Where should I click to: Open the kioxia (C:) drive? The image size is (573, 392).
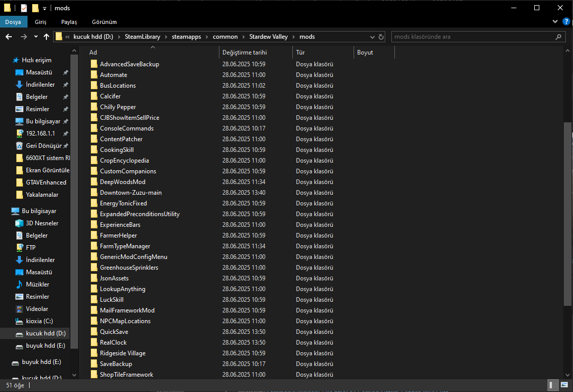tap(39, 321)
